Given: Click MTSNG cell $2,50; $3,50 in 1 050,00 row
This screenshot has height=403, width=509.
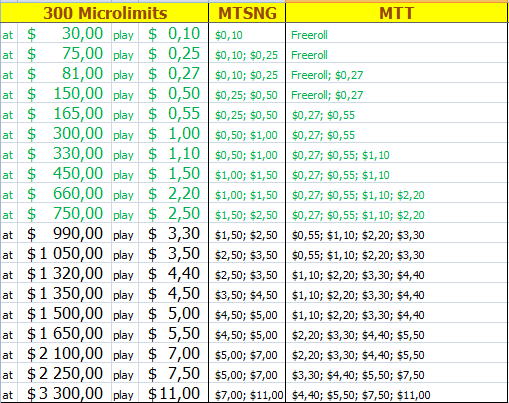Looking at the screenshot, I should click(x=247, y=253).
